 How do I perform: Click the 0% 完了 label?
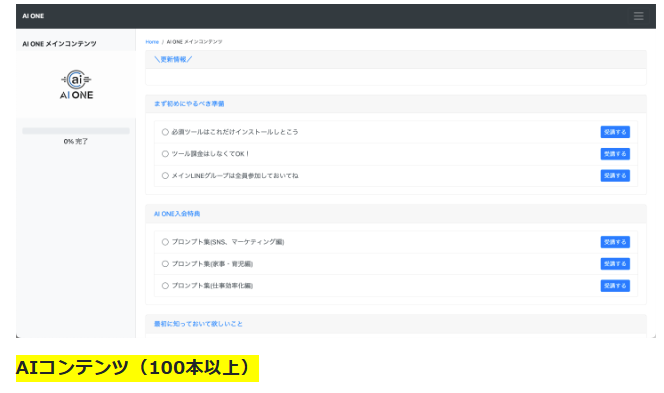click(x=76, y=141)
